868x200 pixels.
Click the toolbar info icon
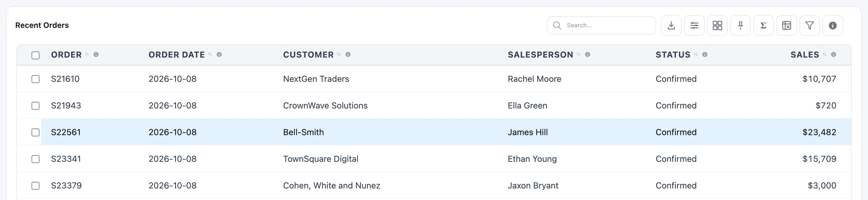pos(832,25)
